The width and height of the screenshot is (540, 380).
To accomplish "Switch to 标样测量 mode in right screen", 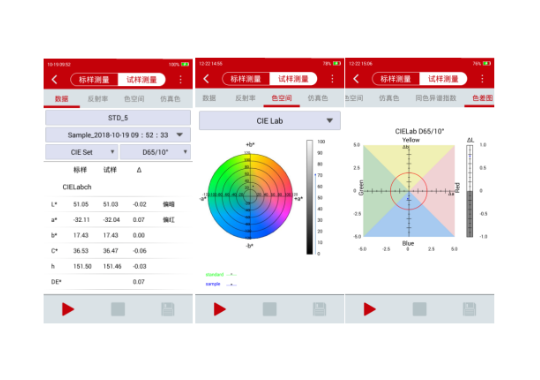I will click(395, 79).
